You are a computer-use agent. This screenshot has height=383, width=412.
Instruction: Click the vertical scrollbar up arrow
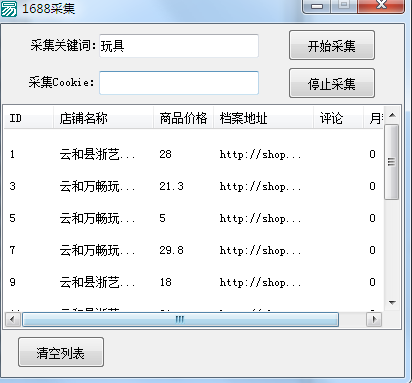[x=392, y=115]
